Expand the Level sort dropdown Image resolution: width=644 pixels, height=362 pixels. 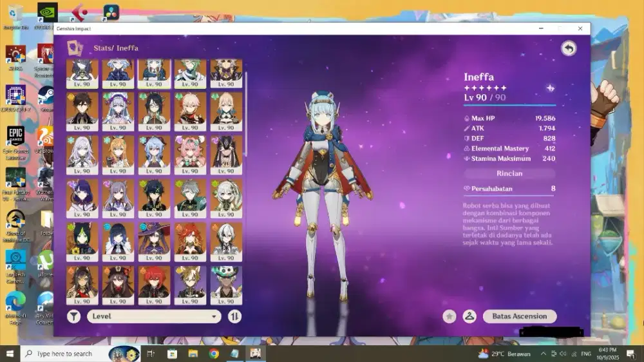click(x=154, y=316)
